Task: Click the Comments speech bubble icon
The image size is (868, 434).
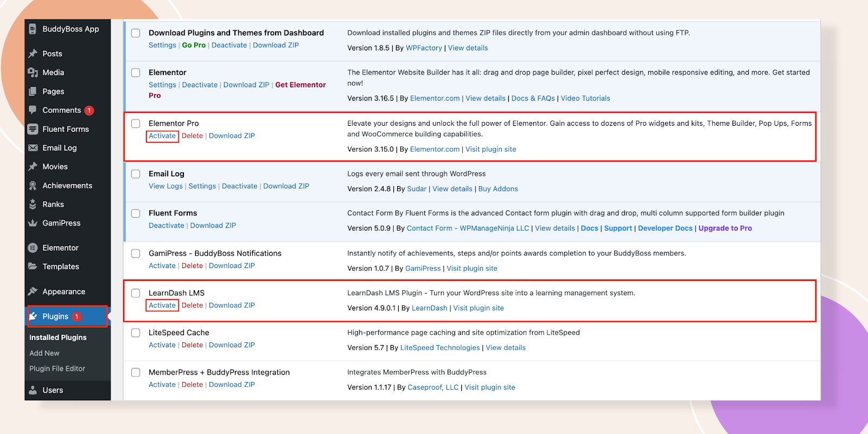Action: (33, 110)
